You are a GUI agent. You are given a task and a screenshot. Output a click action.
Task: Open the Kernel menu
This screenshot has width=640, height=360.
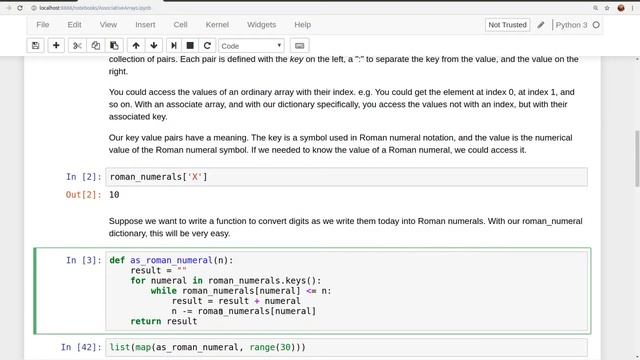tap(217, 25)
